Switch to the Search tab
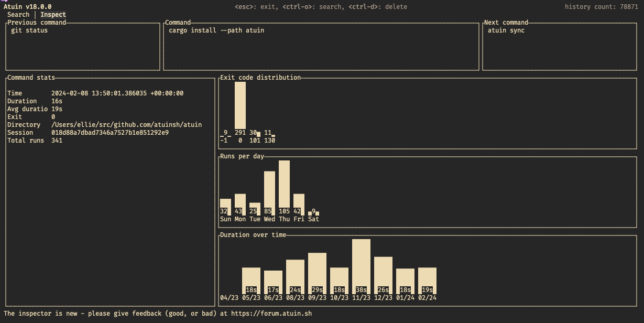This screenshot has height=323, width=644. 18,15
